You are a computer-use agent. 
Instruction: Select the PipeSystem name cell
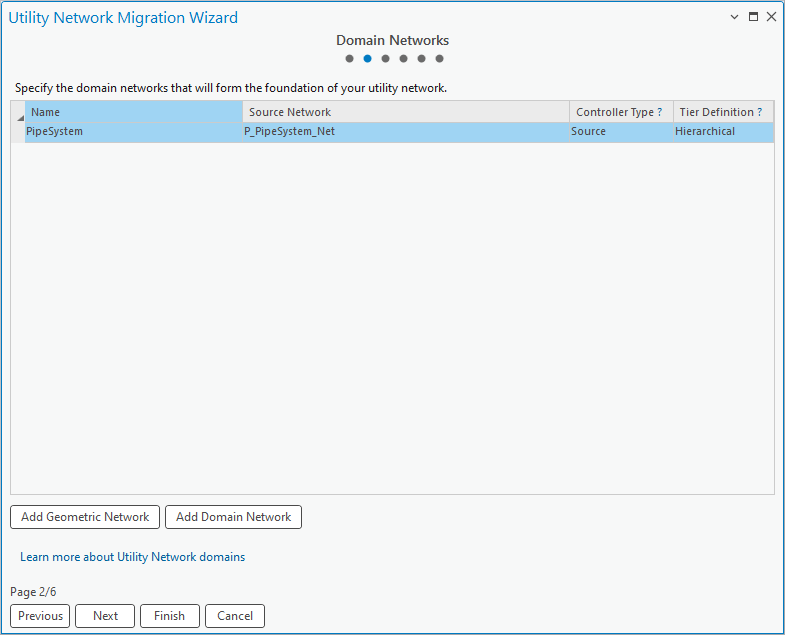(134, 132)
